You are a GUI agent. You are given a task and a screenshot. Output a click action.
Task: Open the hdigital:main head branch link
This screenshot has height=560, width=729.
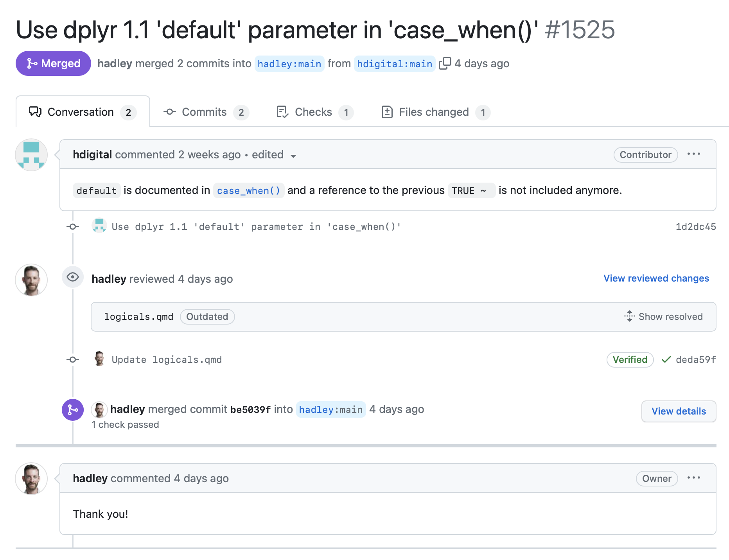[x=395, y=64]
